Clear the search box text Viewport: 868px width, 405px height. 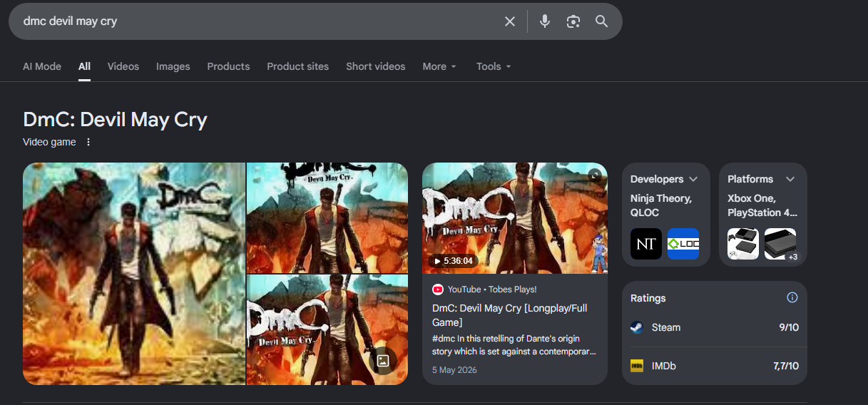coord(510,21)
